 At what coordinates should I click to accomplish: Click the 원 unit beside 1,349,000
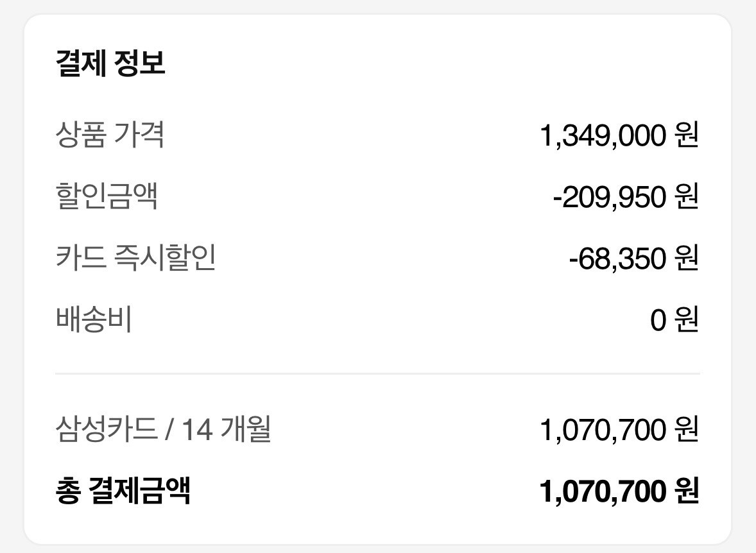pos(687,135)
